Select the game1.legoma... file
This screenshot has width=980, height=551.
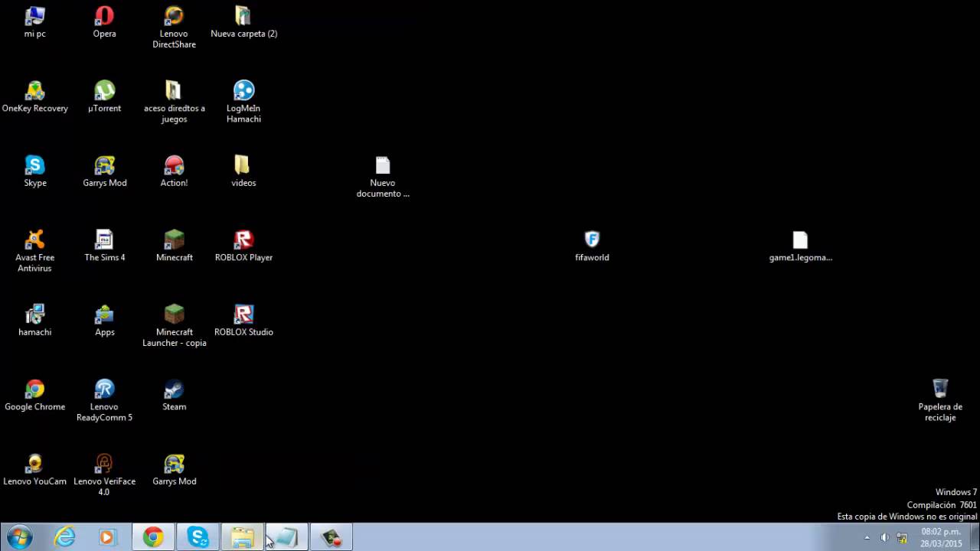800,246
